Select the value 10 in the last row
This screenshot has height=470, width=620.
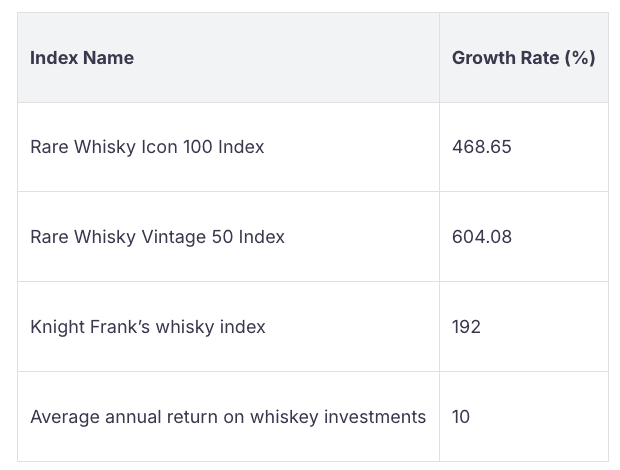tap(461, 417)
